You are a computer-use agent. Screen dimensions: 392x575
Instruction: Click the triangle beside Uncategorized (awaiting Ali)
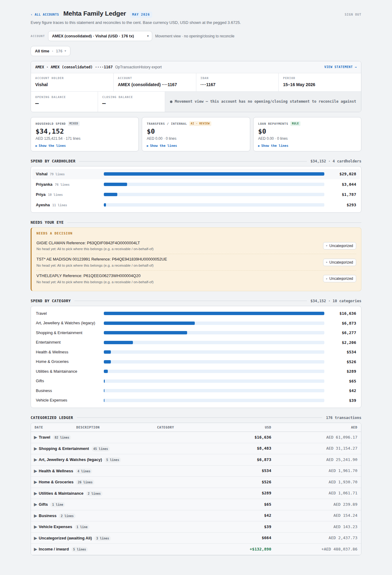pos(36,538)
